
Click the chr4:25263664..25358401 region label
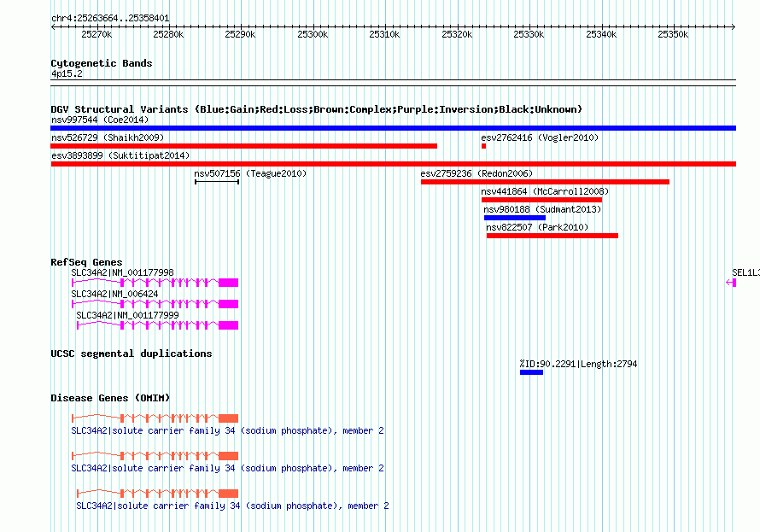tap(110, 19)
